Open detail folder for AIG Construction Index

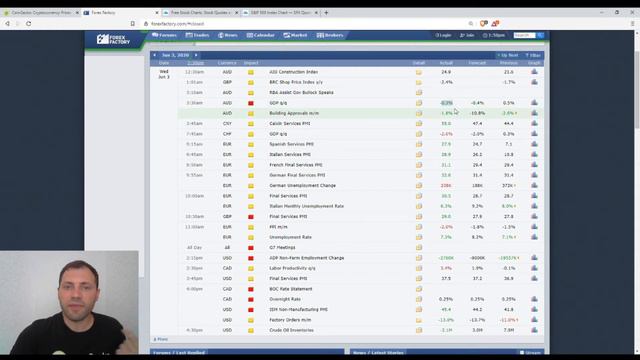tap(419, 72)
